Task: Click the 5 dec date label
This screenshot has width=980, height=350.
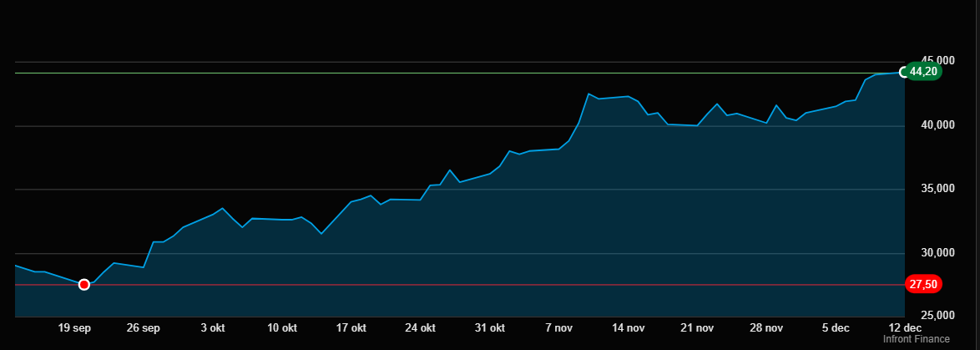Action: click(x=836, y=327)
